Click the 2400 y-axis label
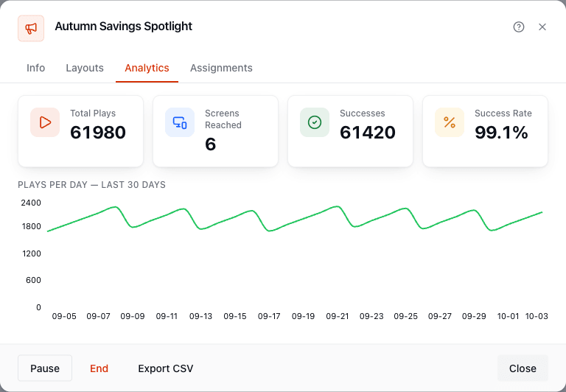The height and width of the screenshot is (392, 566). coord(31,203)
